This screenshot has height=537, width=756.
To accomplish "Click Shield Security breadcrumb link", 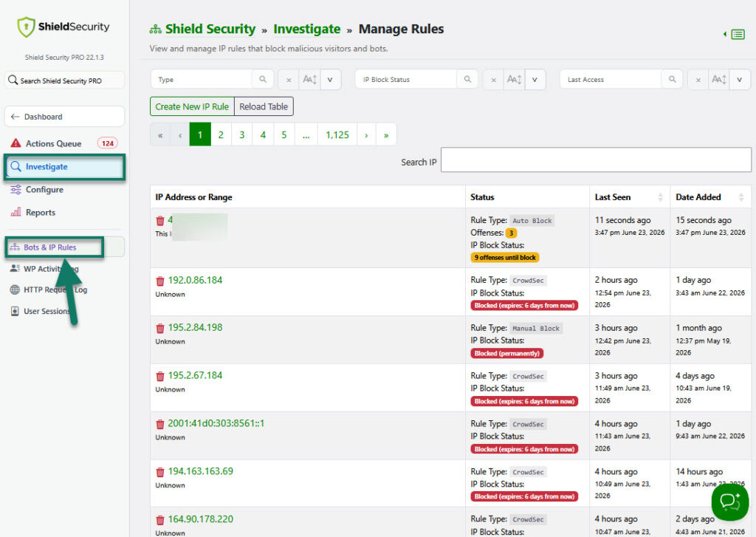I will 210,29.
